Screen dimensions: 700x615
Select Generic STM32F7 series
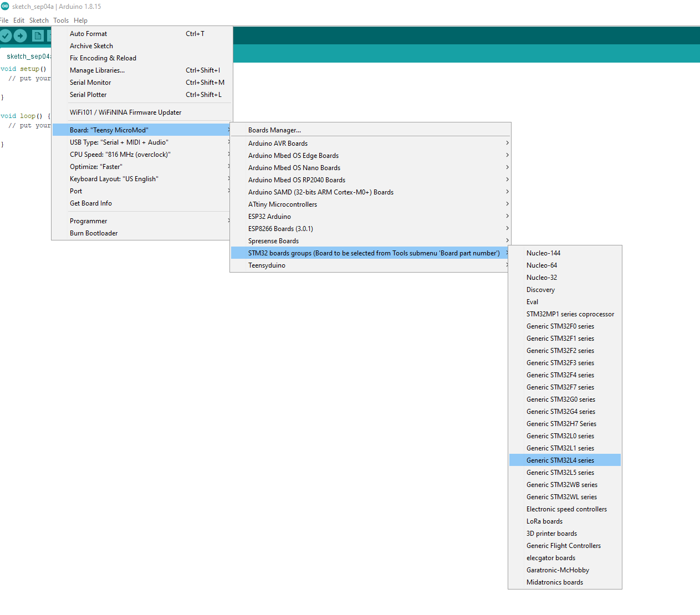coord(565,387)
